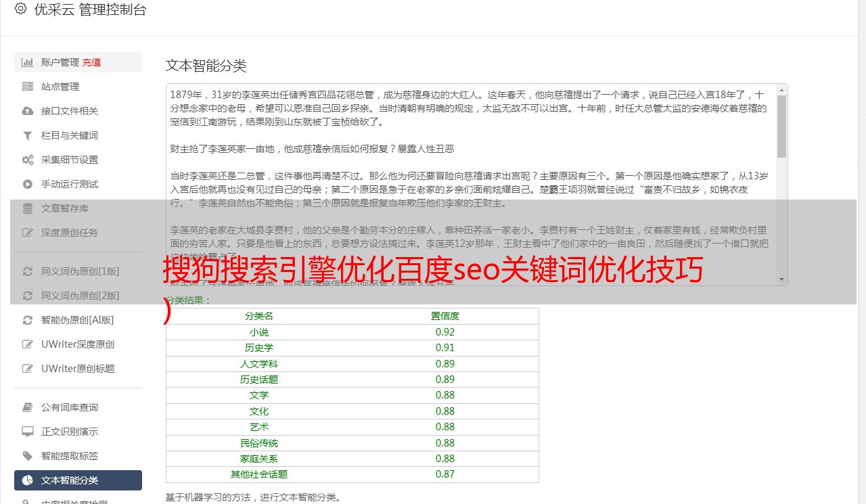Viewport: 866px width, 504px height.
Task: Click the text area scrollbar up arrow
Action: coord(781,89)
